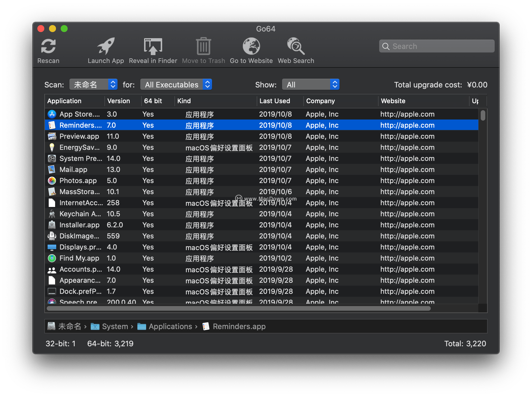
Task: Click version 1.7 in Dock.prefPane row
Action: tap(111, 291)
